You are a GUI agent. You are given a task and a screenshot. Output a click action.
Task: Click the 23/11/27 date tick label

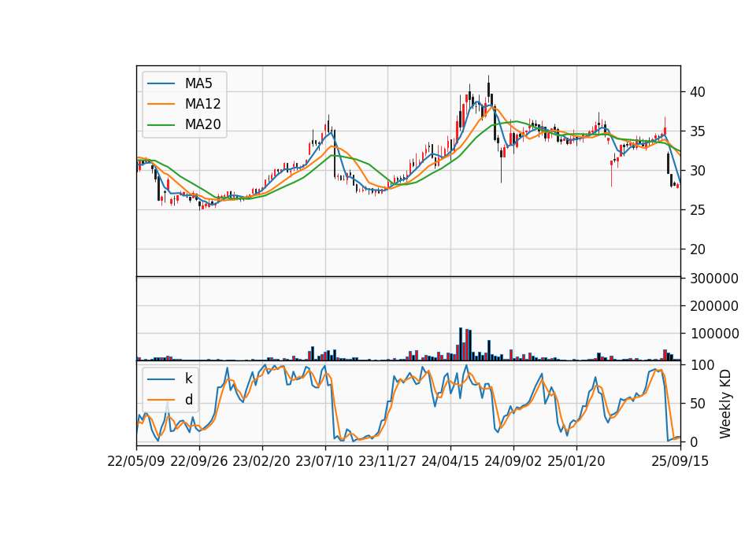(387, 461)
